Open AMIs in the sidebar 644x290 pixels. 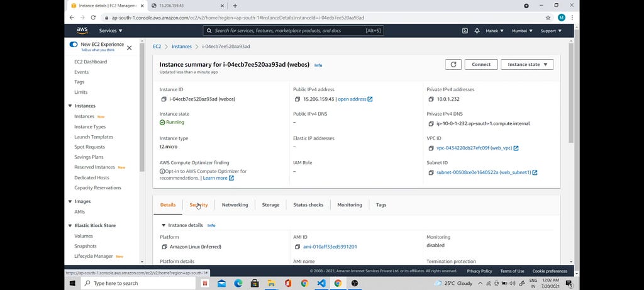(x=79, y=212)
